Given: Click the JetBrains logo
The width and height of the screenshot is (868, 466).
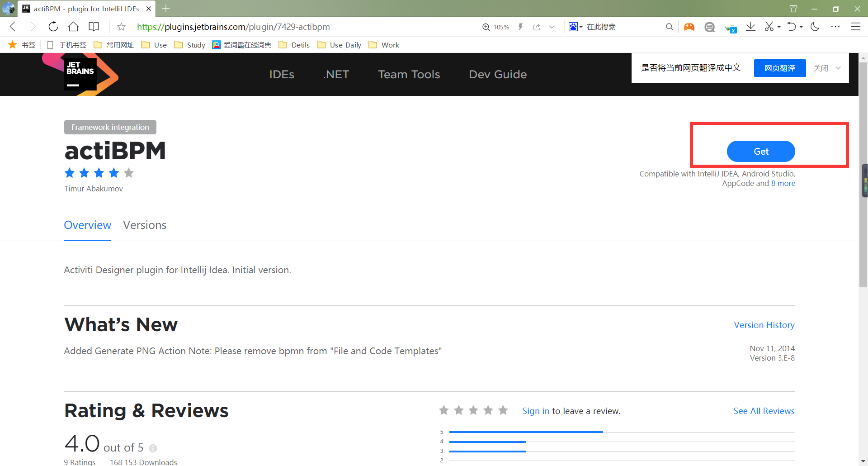Looking at the screenshot, I should [80, 74].
